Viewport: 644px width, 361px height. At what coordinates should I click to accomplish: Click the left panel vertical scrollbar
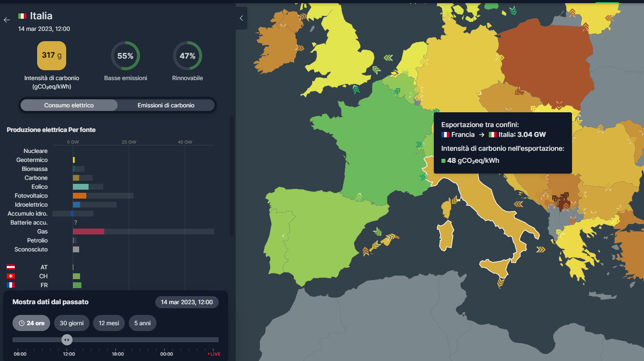click(x=232, y=175)
